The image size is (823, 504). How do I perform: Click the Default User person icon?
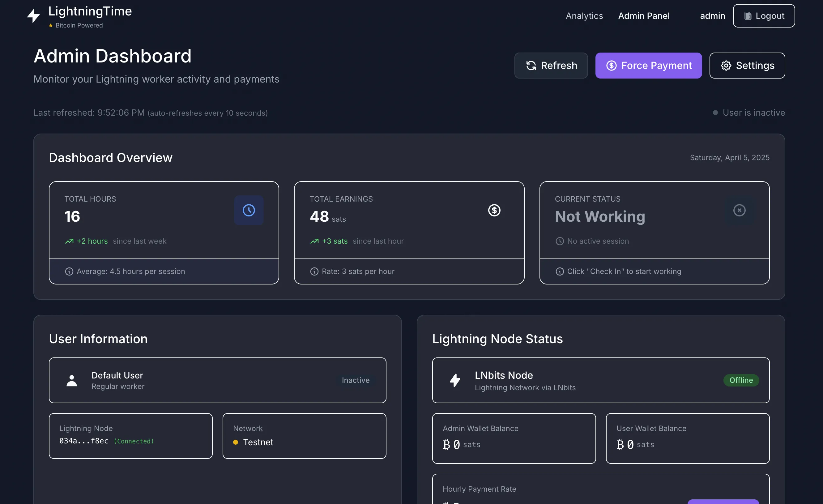(71, 380)
